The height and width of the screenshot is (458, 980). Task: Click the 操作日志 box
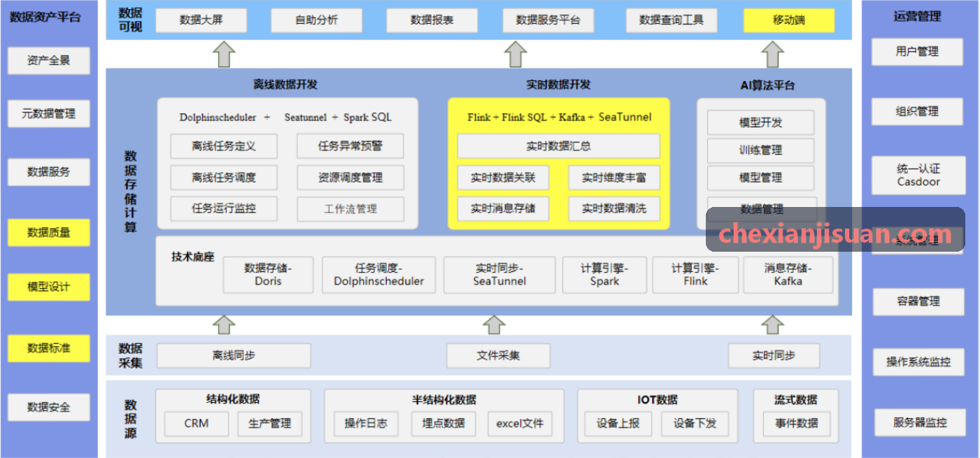tap(366, 424)
